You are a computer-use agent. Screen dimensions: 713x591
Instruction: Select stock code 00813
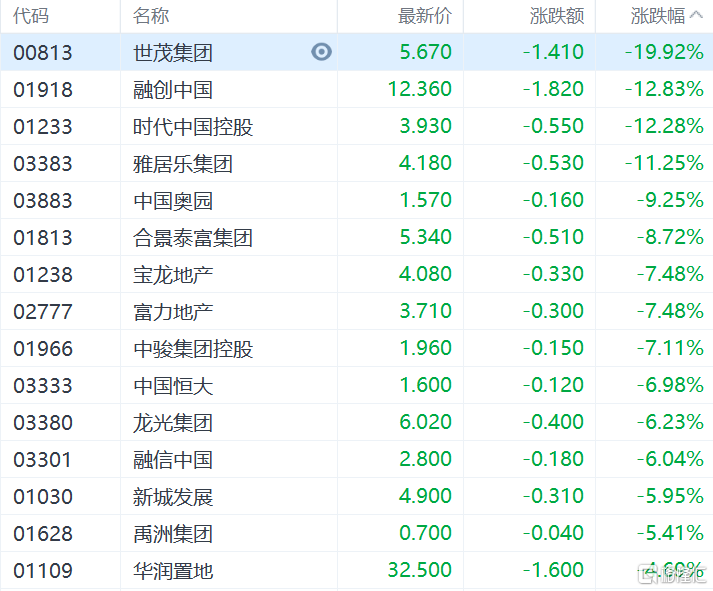(43, 53)
